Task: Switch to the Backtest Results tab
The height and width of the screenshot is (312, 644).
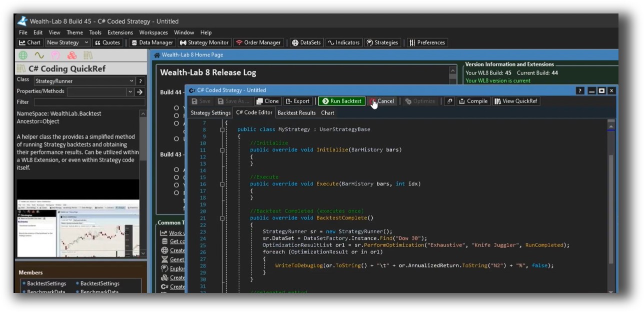Action: click(297, 112)
